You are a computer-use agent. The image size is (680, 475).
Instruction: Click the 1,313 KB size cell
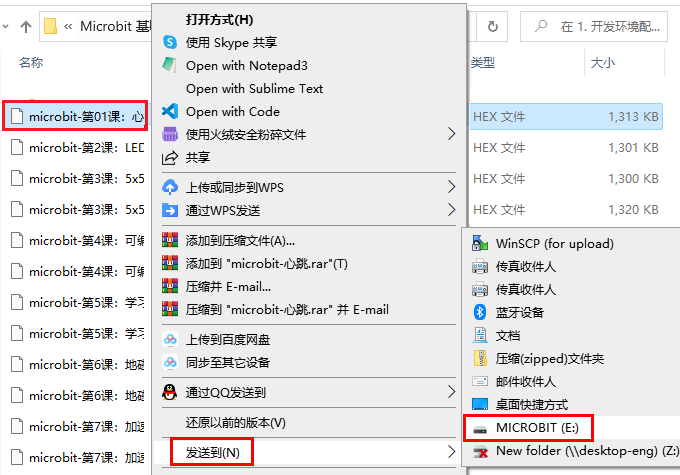[x=633, y=116]
